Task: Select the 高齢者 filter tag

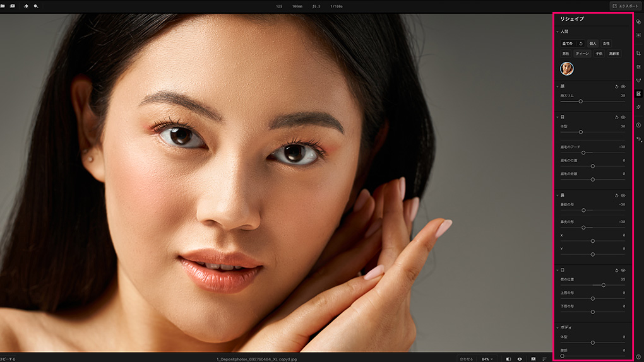Action: pyautogui.click(x=614, y=54)
